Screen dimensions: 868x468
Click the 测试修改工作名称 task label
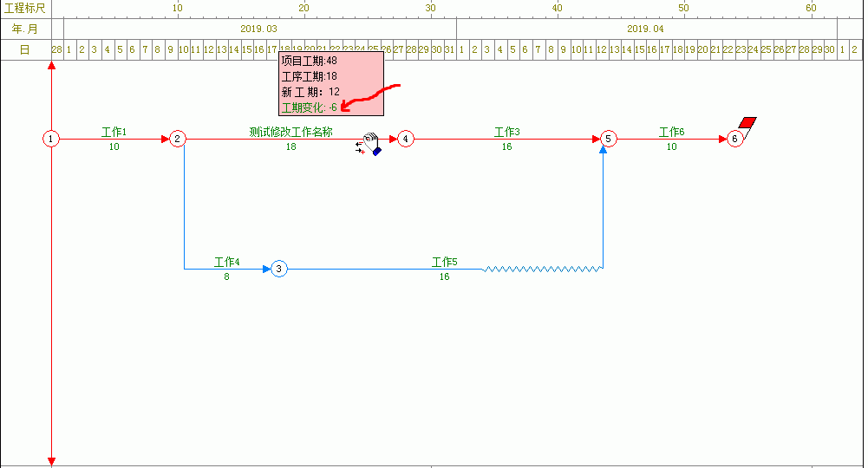point(290,133)
